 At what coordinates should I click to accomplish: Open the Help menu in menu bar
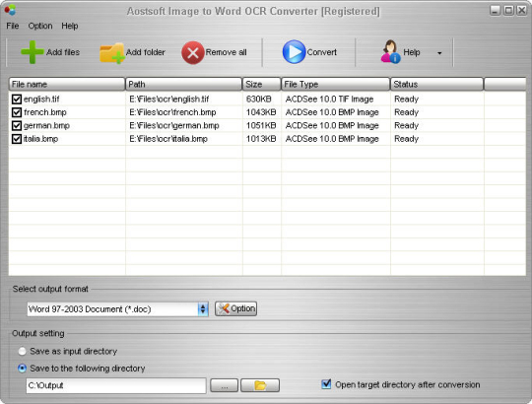(x=70, y=26)
